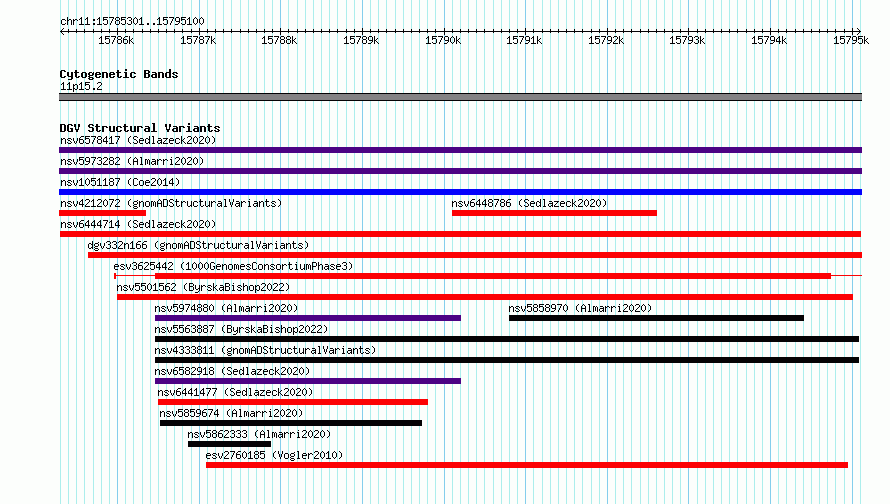Click the chr11:15785301..15795100 region label
Image resolution: width=890 pixels, height=504 pixels.
(x=132, y=21)
